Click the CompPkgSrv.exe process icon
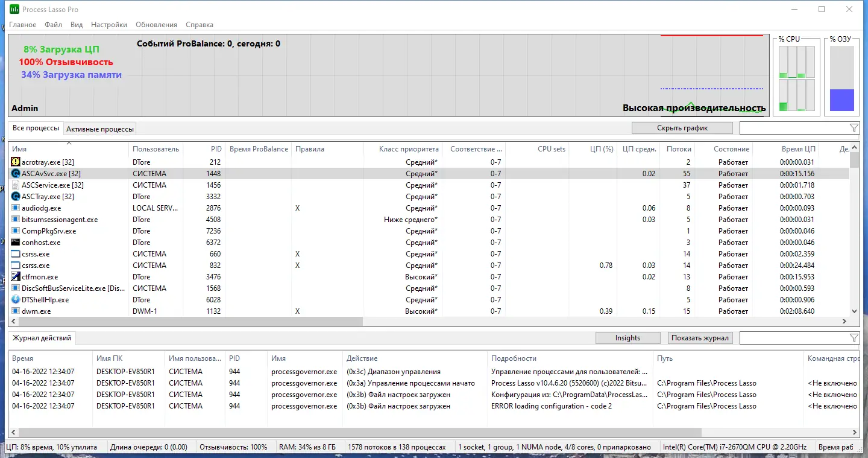The width and height of the screenshot is (868, 458). (x=16, y=231)
